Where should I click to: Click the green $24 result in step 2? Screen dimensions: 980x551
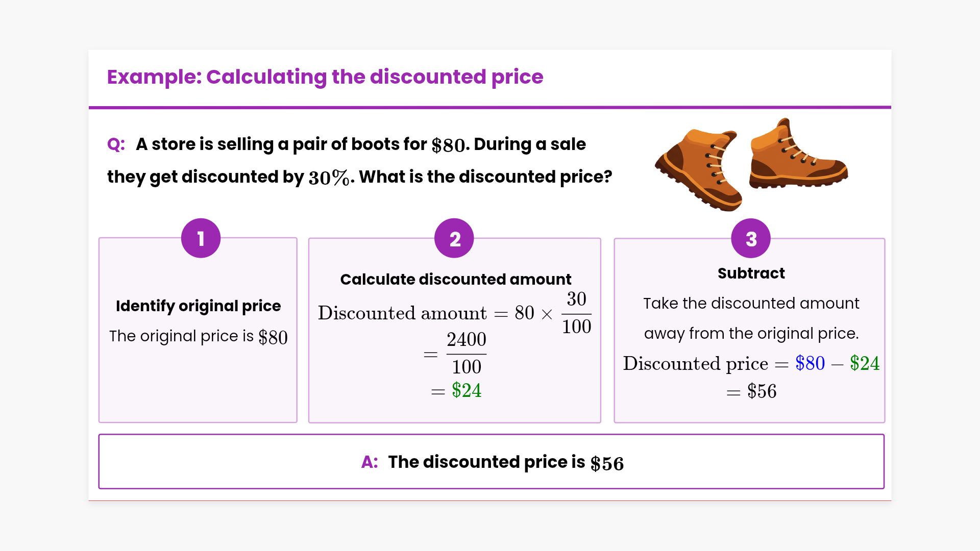tap(467, 391)
